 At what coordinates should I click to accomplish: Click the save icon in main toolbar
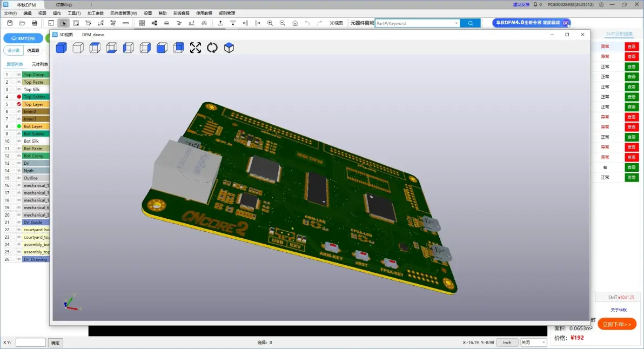[10, 23]
